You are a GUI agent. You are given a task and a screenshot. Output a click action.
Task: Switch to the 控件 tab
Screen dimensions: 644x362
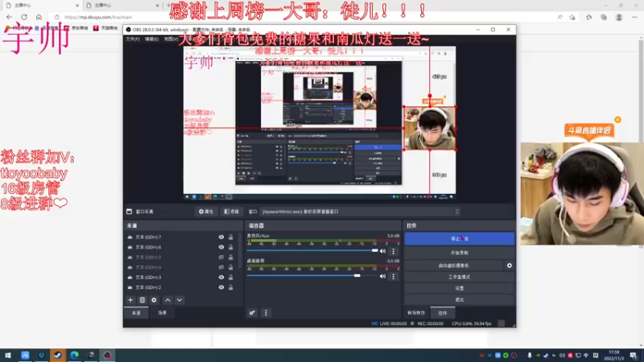coord(442,313)
